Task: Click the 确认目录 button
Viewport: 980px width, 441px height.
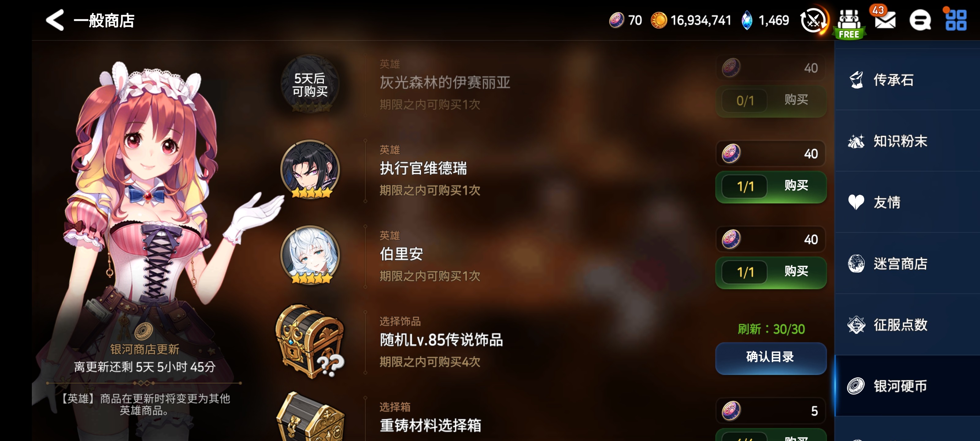Action: (771, 357)
